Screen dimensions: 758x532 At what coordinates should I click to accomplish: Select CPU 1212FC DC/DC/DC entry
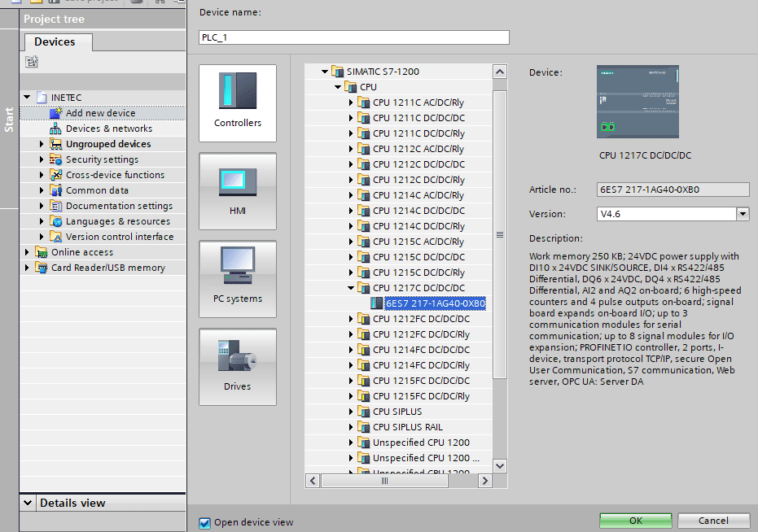coord(421,319)
